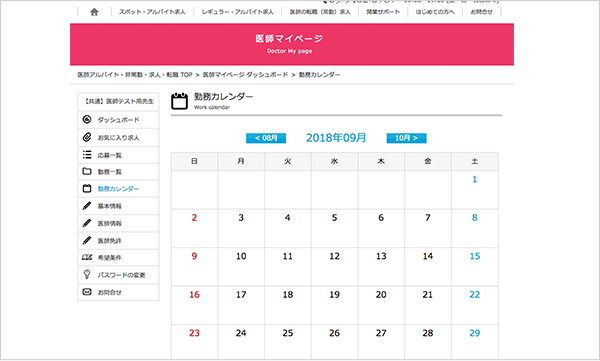
Task: Open レギュラー・アルバイト求人 in top navigation
Action: tap(238, 12)
